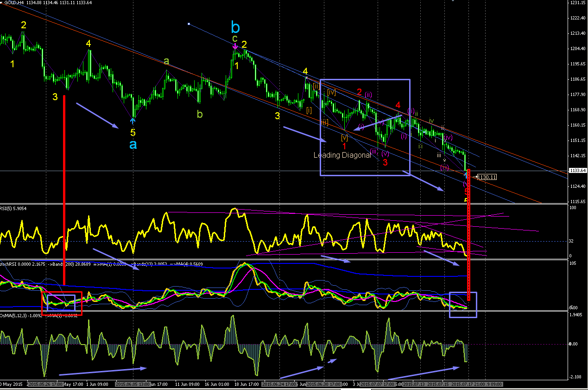Click the 1168.90 price axis value

[x=577, y=110]
